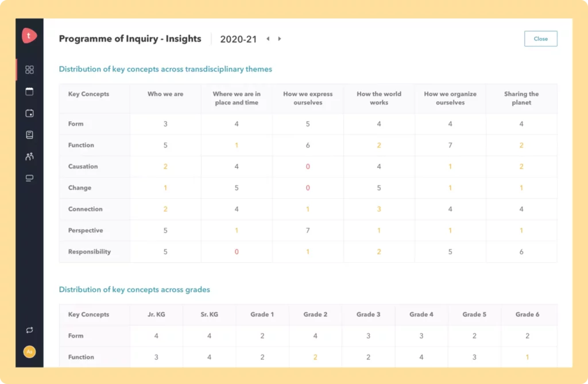Select the 7 for Function under How we organize ourselves
Image resolution: width=588 pixels, height=384 pixels.
[450, 145]
